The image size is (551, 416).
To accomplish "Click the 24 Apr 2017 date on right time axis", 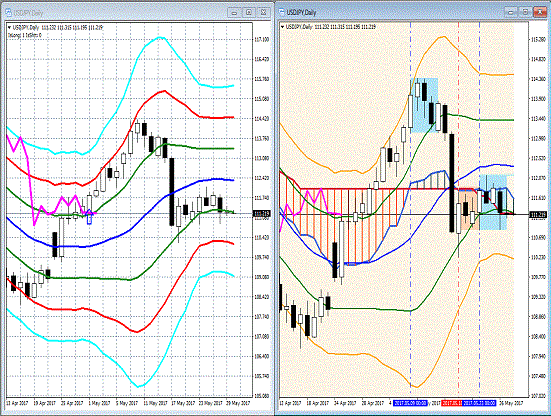I will click(345, 403).
